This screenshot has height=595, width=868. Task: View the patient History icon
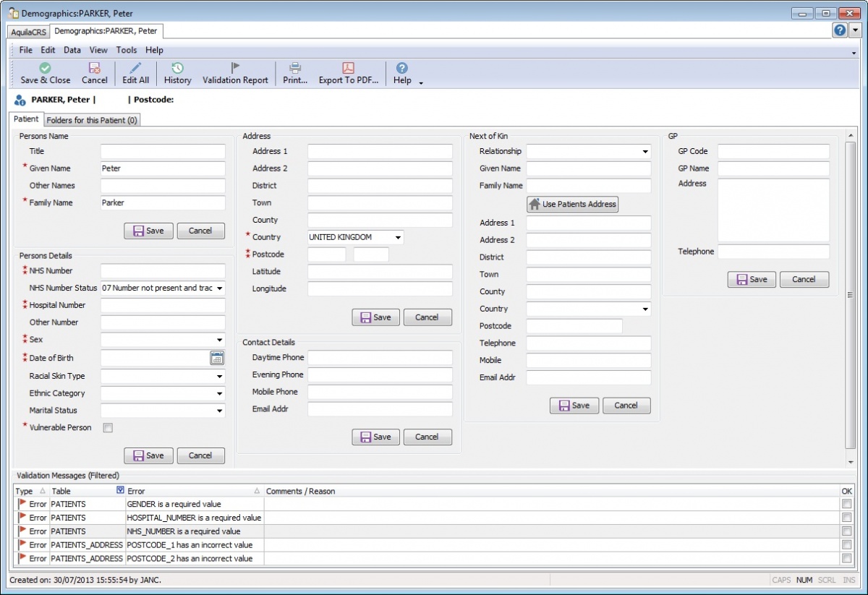(177, 72)
